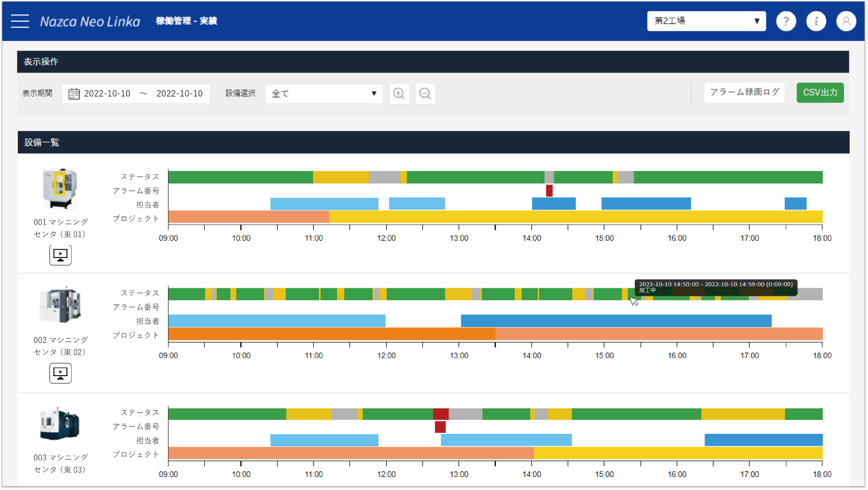Viewport: 868px width, 490px height.
Task: Play video for machine 002 (東 02)
Action: [61, 373]
